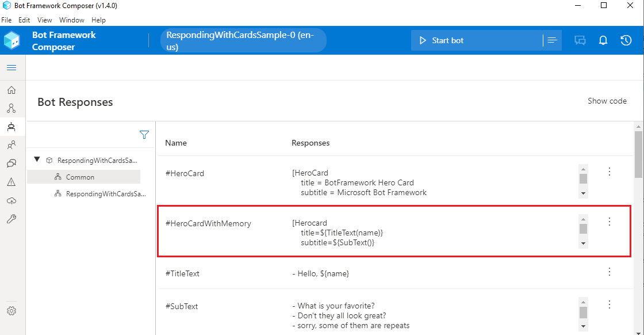Click the Start bot button
The image size is (644, 335).
coord(477,40)
